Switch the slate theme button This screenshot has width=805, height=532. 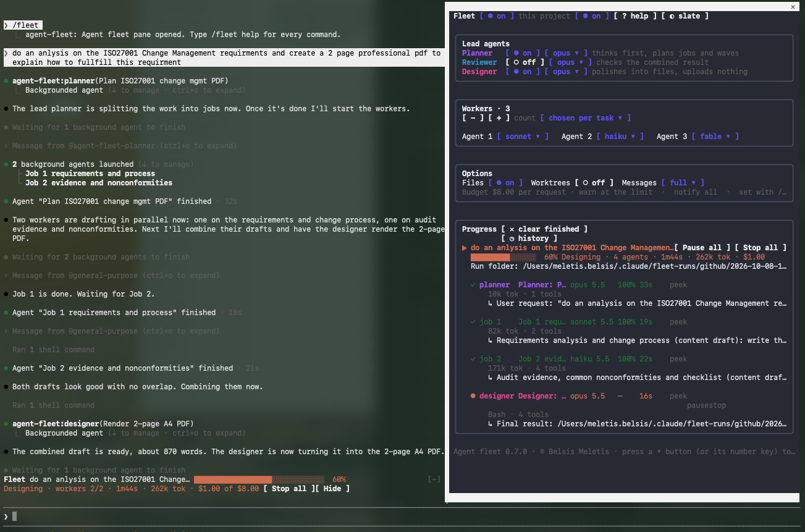685,16
